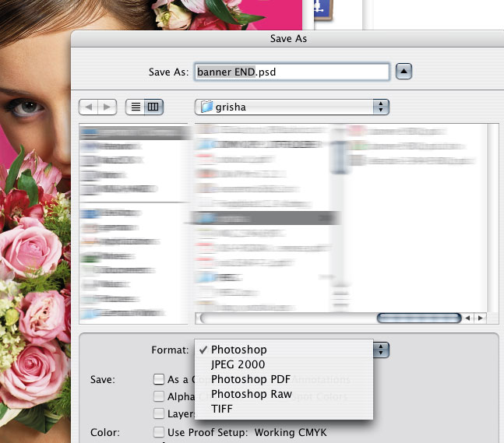Go back with the left arrow button
This screenshot has width=504, height=443.
pos(88,107)
